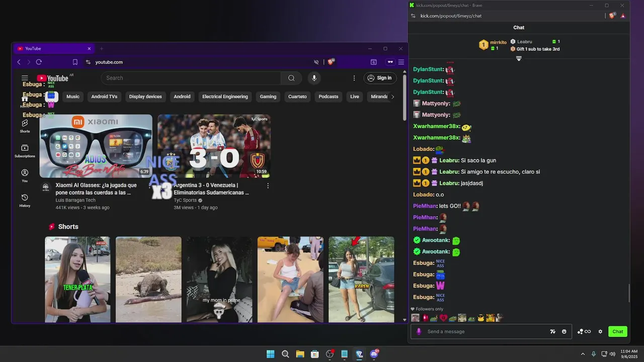Select the Electrical Engineering chip

point(225,97)
